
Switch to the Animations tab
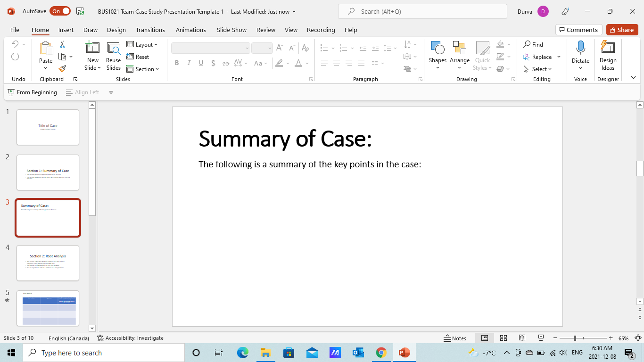[x=191, y=30]
